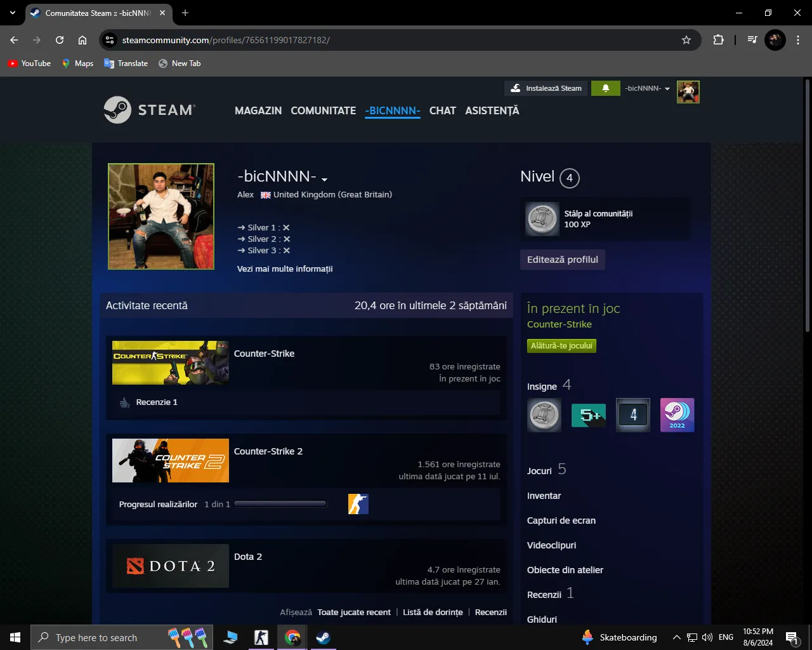Open the Videoclipuri link
Viewport: 812px width, 650px height.
[x=552, y=545]
